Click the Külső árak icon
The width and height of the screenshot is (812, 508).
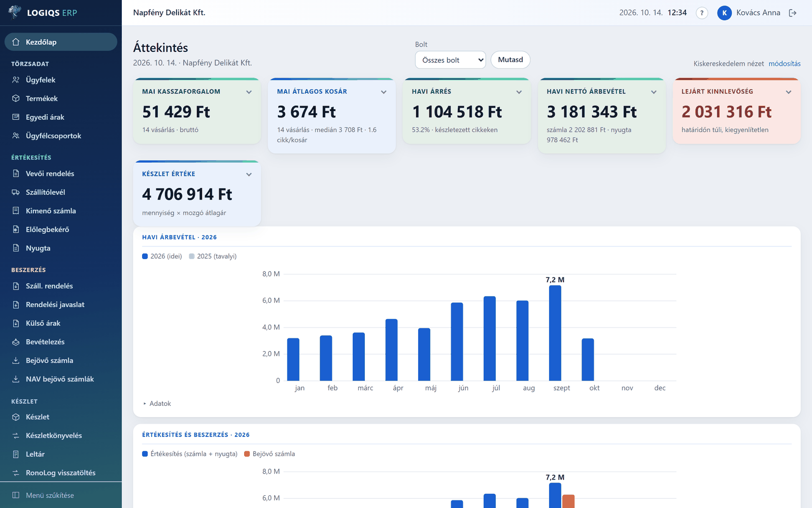[16, 323]
